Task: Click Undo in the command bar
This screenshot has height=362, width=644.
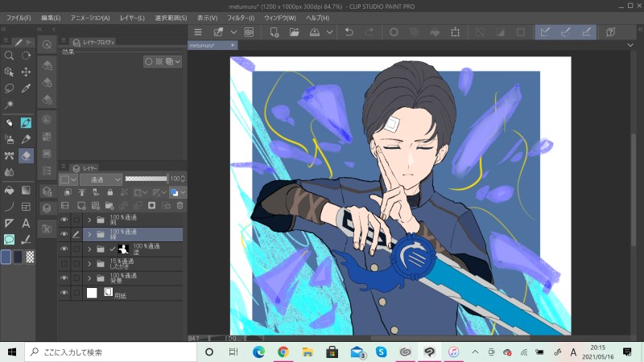Action: [x=349, y=32]
